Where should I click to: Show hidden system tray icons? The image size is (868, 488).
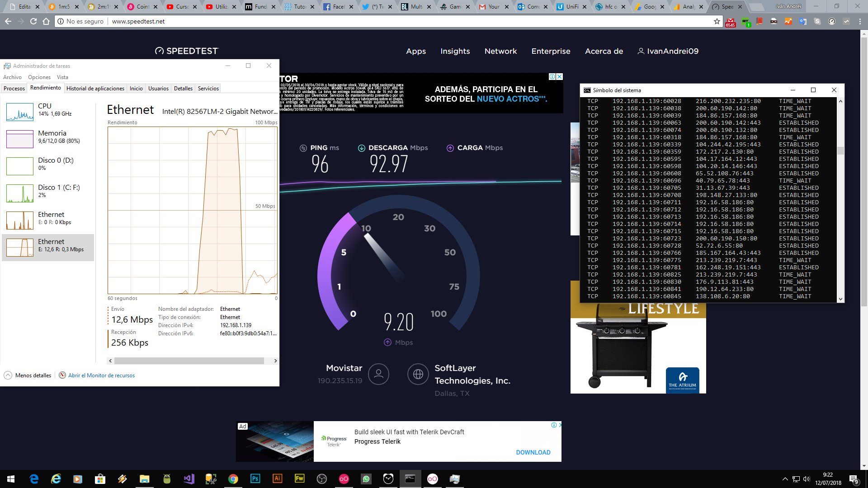(x=785, y=479)
